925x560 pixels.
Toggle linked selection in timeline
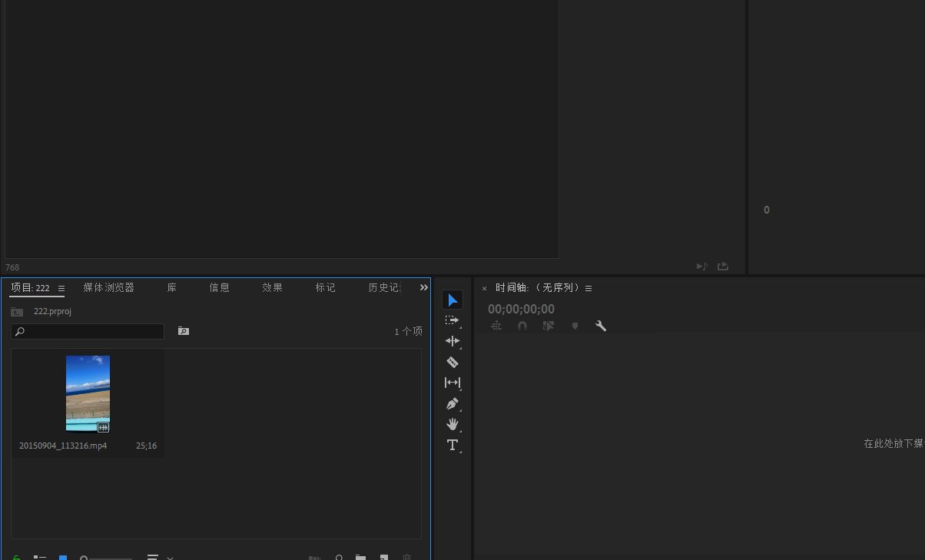coord(549,326)
